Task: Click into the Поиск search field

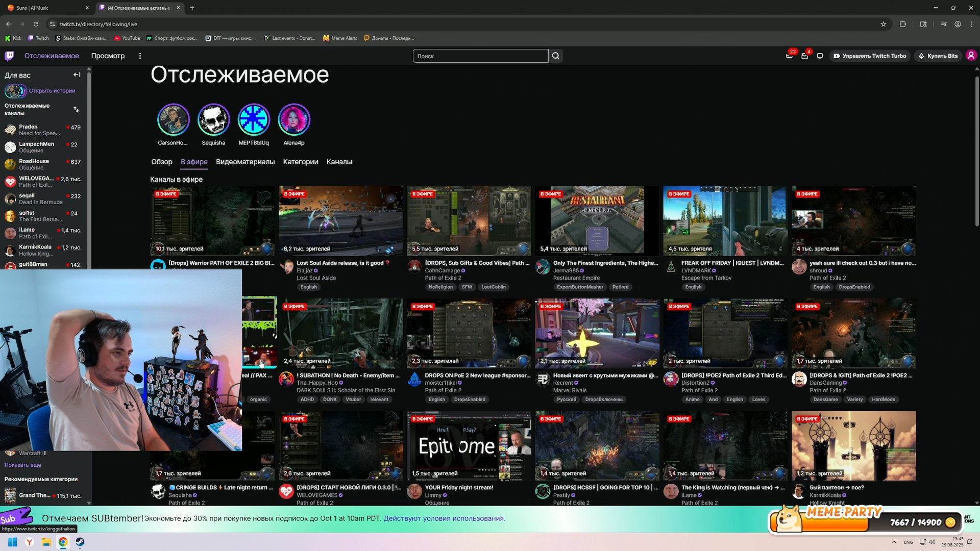Action: click(480, 56)
